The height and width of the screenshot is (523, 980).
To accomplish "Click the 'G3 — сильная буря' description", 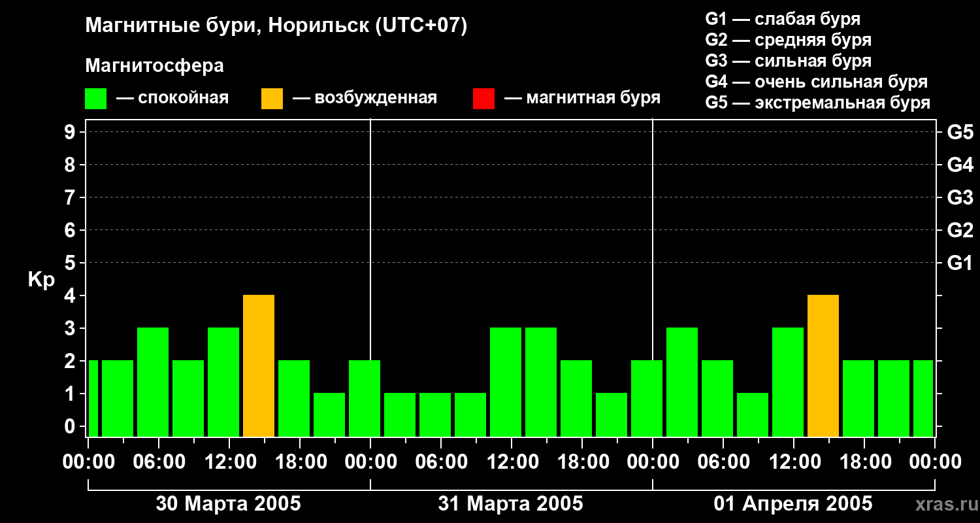I will point(788,61).
